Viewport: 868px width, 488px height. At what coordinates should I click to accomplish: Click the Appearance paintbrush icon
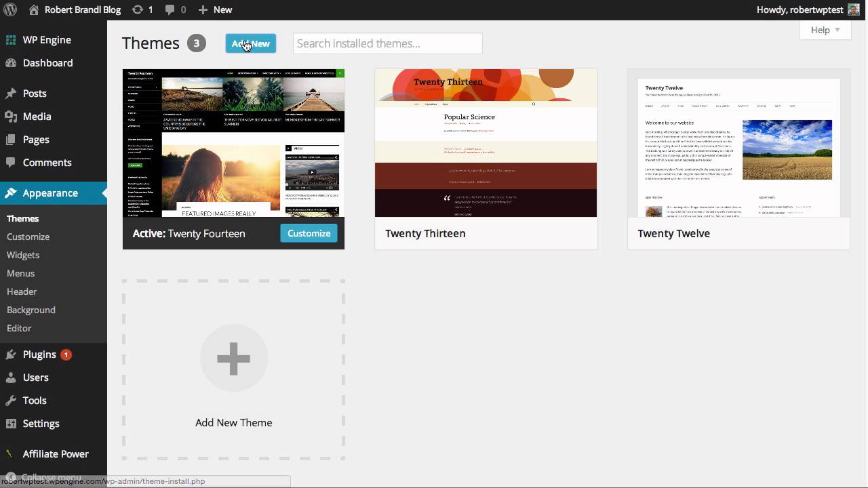tap(11, 193)
